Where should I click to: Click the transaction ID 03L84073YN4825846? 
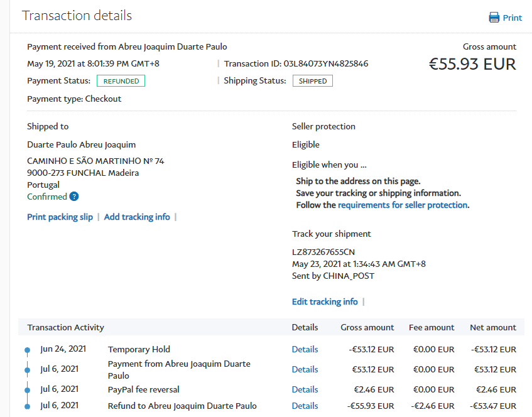326,63
